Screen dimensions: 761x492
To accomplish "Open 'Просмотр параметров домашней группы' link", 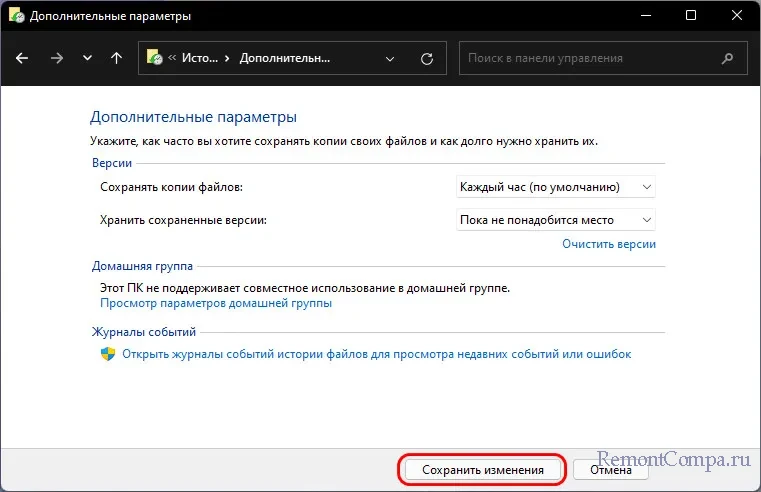I will 216,303.
